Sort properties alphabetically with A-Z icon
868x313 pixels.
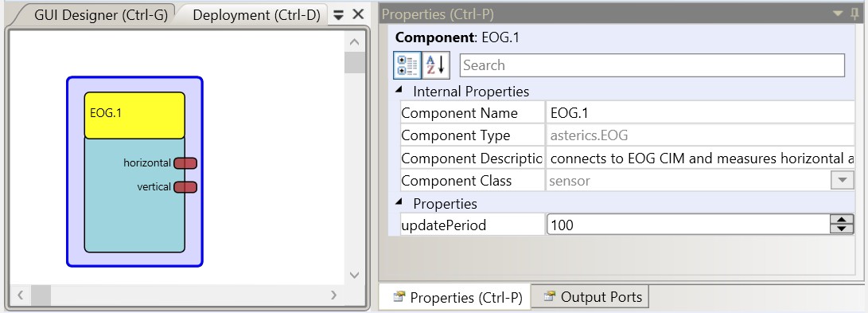[436, 65]
